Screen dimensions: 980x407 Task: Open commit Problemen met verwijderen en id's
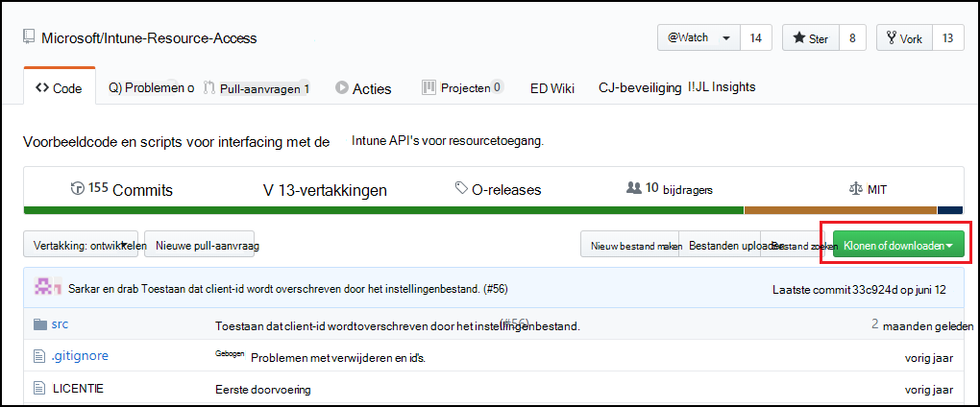pyautogui.click(x=338, y=358)
